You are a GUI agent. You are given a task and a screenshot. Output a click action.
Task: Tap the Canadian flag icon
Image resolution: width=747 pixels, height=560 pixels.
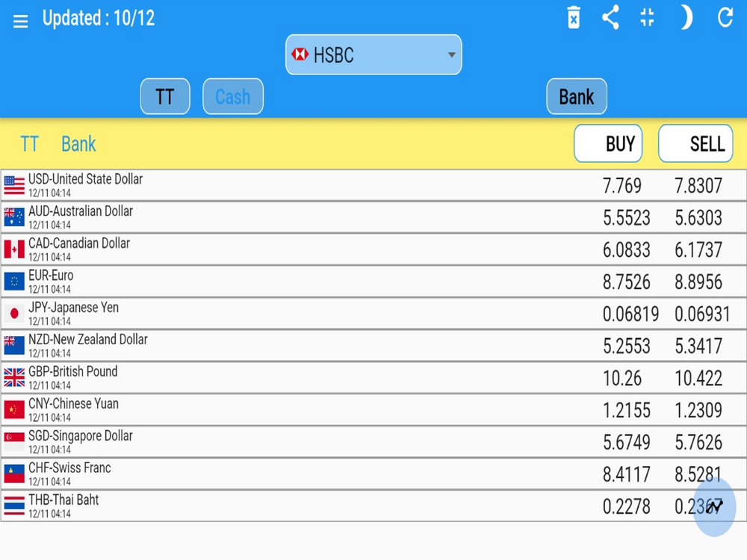pos(14,249)
